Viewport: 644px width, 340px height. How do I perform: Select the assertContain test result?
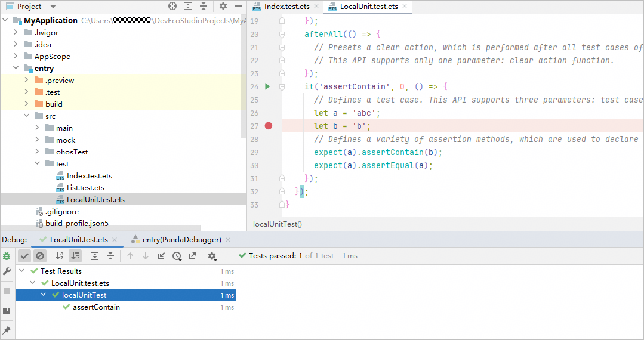[96, 307]
